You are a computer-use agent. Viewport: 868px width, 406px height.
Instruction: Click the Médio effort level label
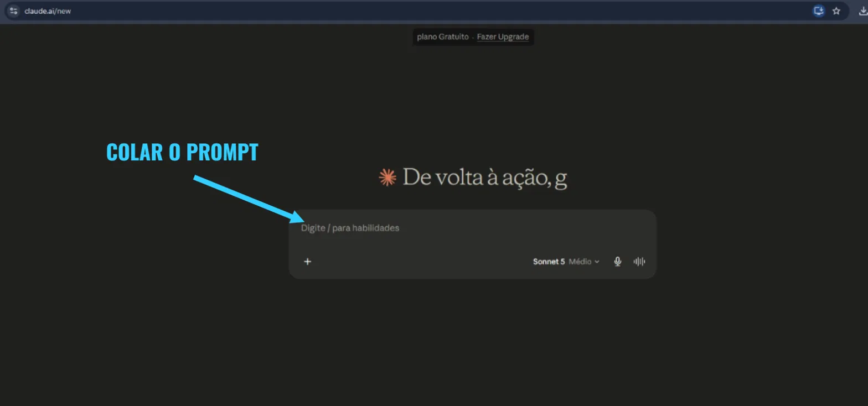580,262
